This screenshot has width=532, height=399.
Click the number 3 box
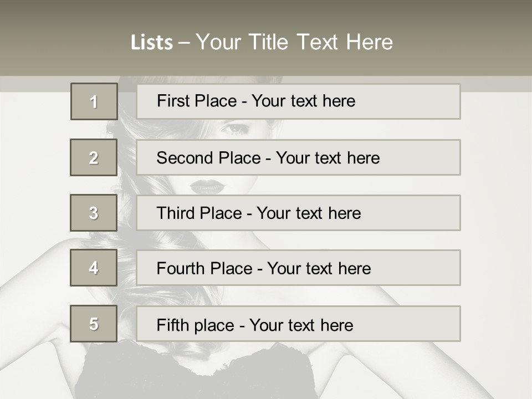pos(94,213)
